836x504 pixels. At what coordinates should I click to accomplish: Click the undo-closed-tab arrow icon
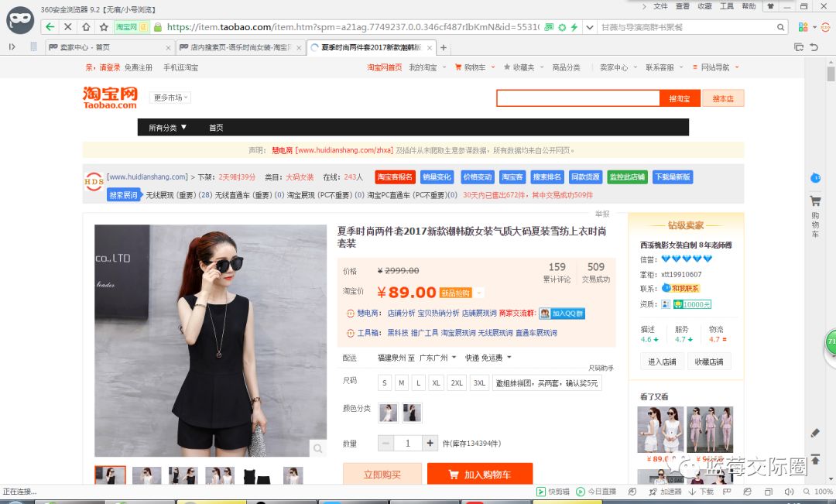pyautogui.click(x=814, y=47)
